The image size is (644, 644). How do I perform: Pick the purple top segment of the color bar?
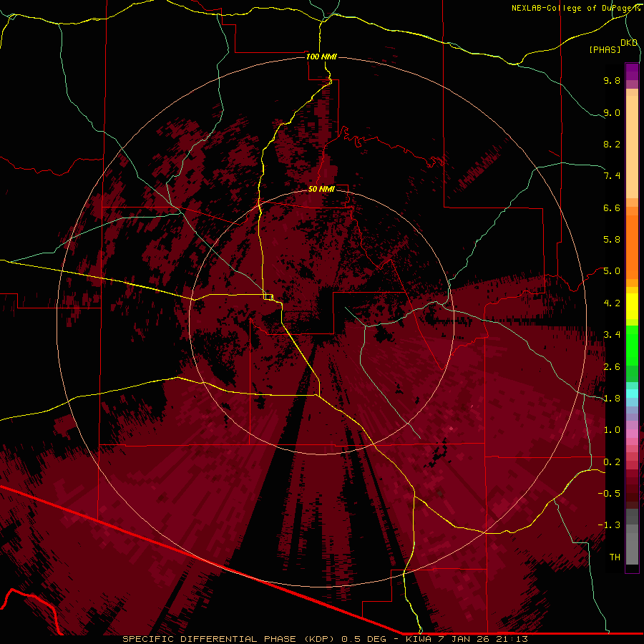pyautogui.click(x=632, y=72)
